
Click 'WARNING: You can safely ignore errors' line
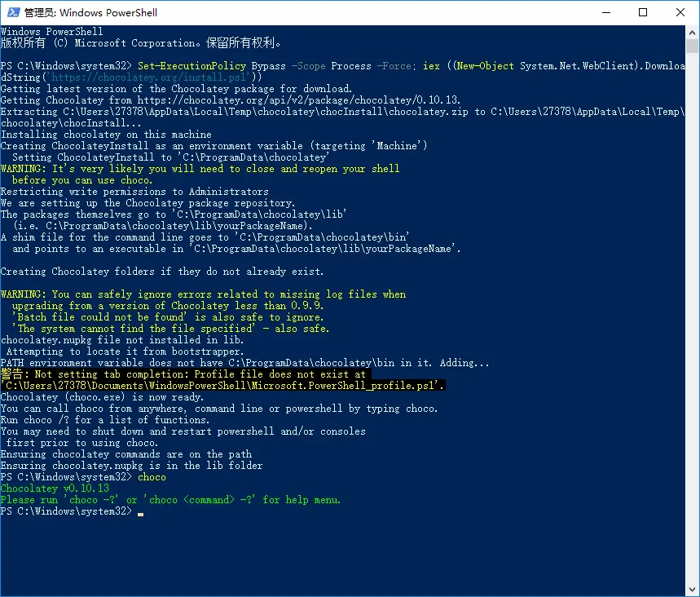(x=203, y=294)
